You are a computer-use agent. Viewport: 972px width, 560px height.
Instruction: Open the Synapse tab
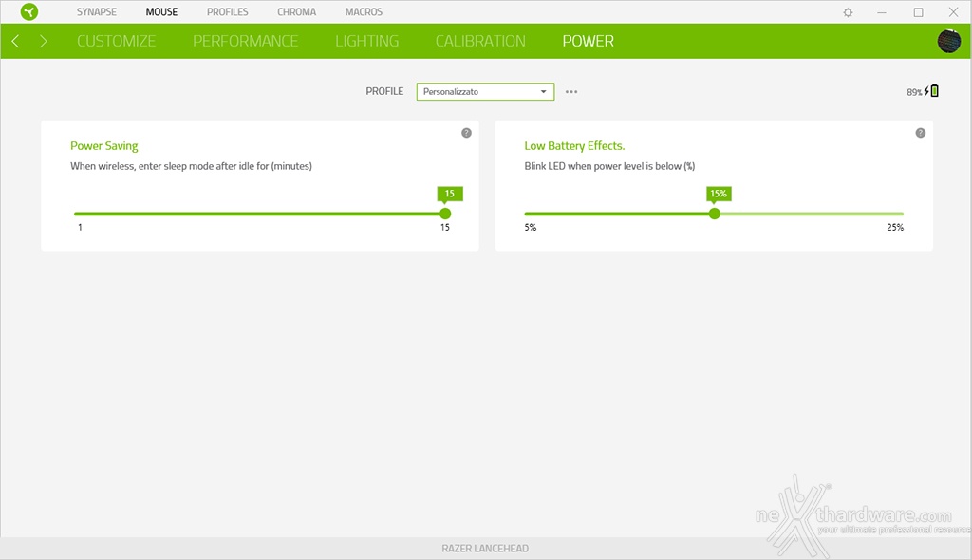click(x=97, y=11)
